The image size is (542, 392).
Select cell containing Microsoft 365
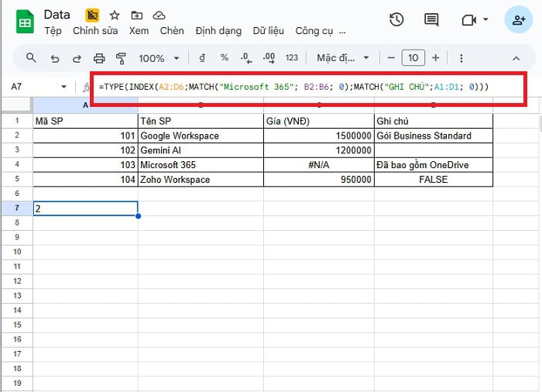[201, 165]
